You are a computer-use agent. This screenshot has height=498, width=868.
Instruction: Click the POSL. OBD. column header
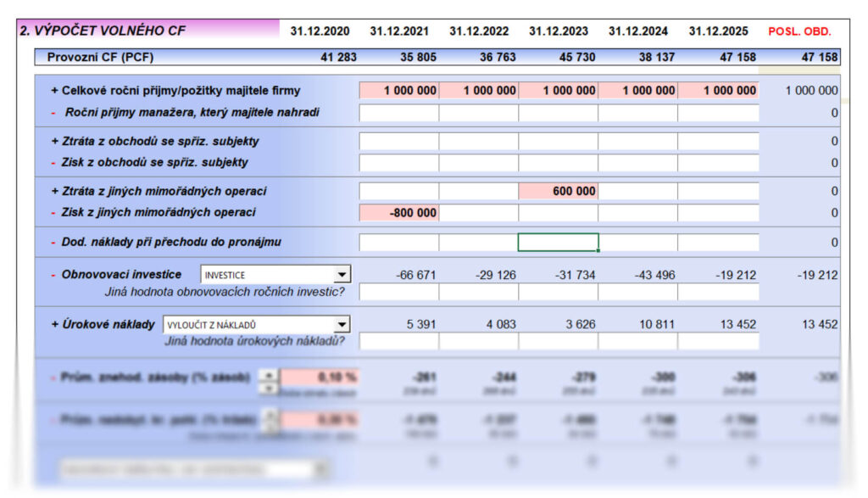click(799, 31)
